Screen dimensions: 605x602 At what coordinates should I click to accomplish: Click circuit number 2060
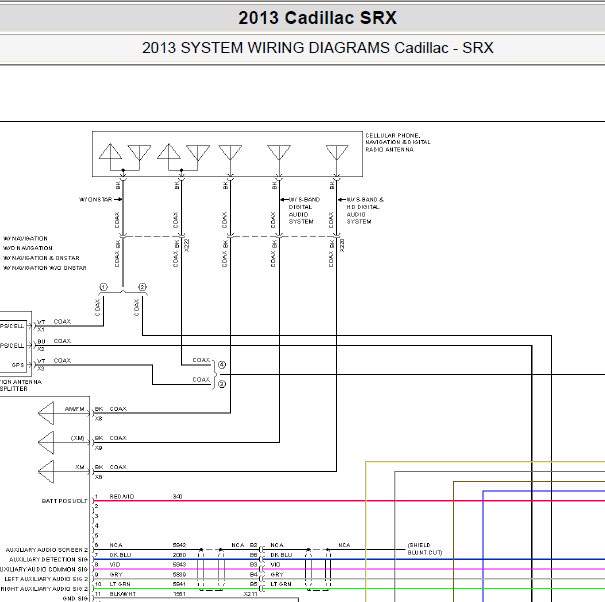click(179, 555)
